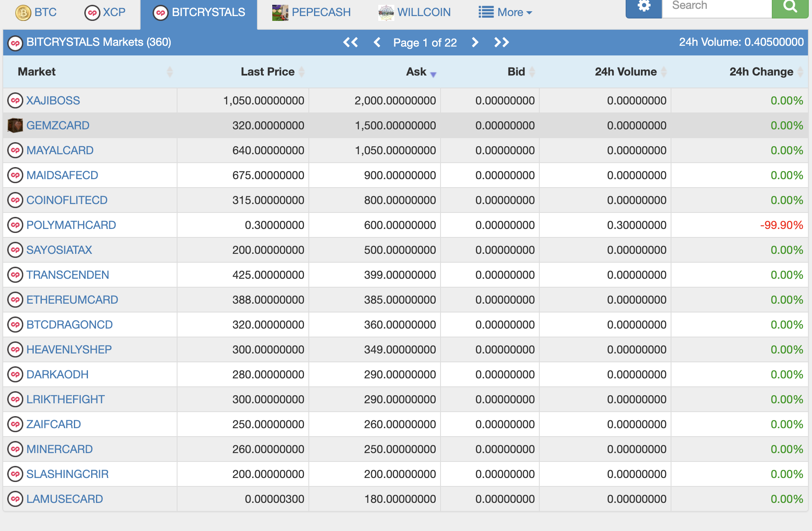Click LAMUSECARD last price 0.00000300
This screenshot has height=531, width=812.
[x=275, y=499]
